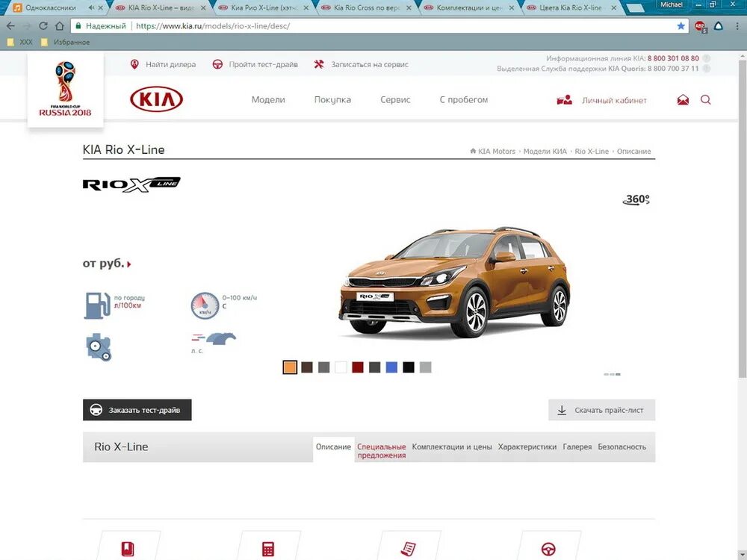Open the 360° view of the car

[636, 199]
